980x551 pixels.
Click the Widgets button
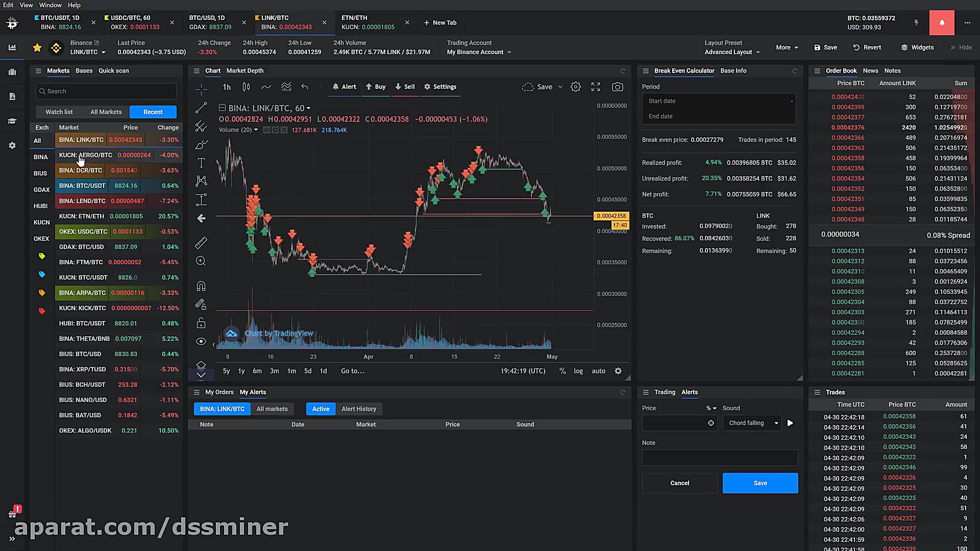click(x=917, y=47)
